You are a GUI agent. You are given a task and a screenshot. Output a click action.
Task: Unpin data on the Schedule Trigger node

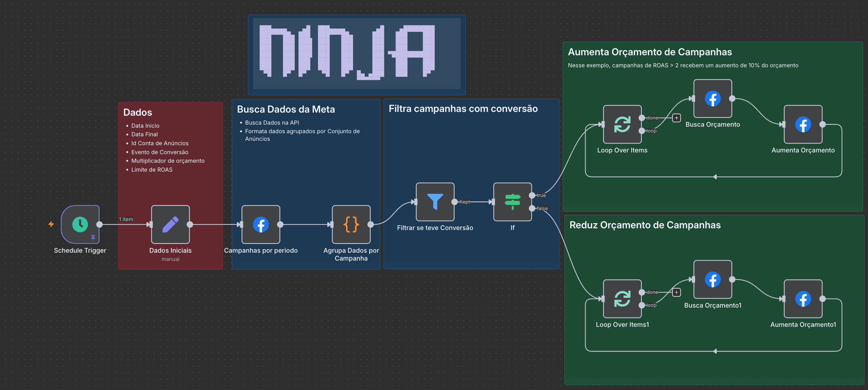point(93,237)
